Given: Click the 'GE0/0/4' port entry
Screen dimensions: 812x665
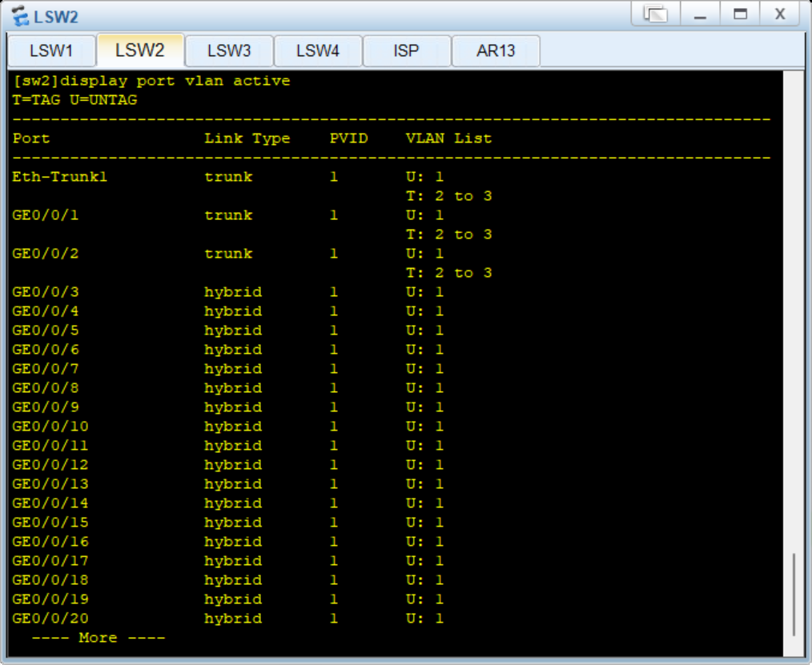Looking at the screenshot, I should (x=46, y=311).
